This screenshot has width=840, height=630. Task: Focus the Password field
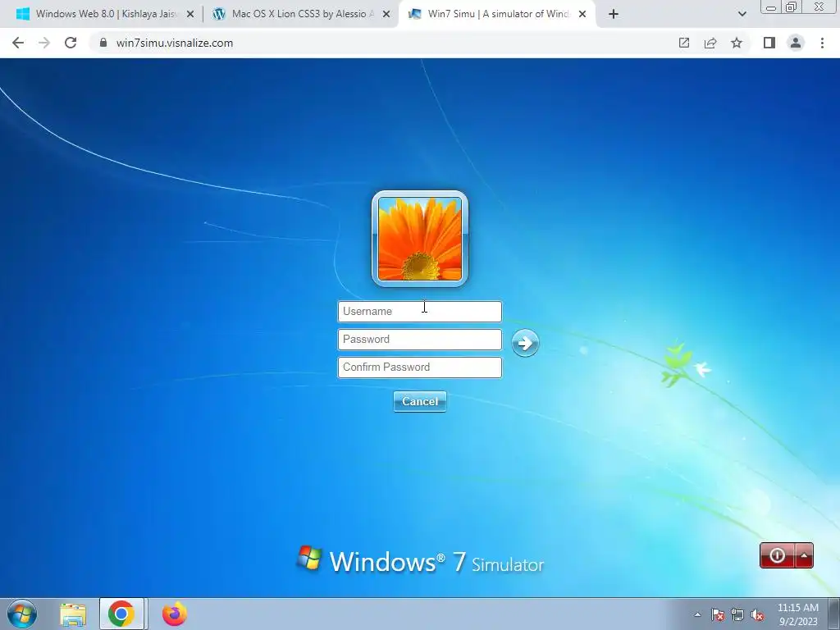pyautogui.click(x=419, y=339)
